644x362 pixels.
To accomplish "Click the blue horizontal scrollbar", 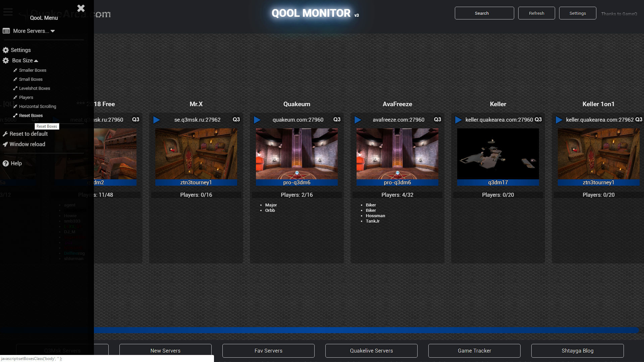I will (366, 330).
